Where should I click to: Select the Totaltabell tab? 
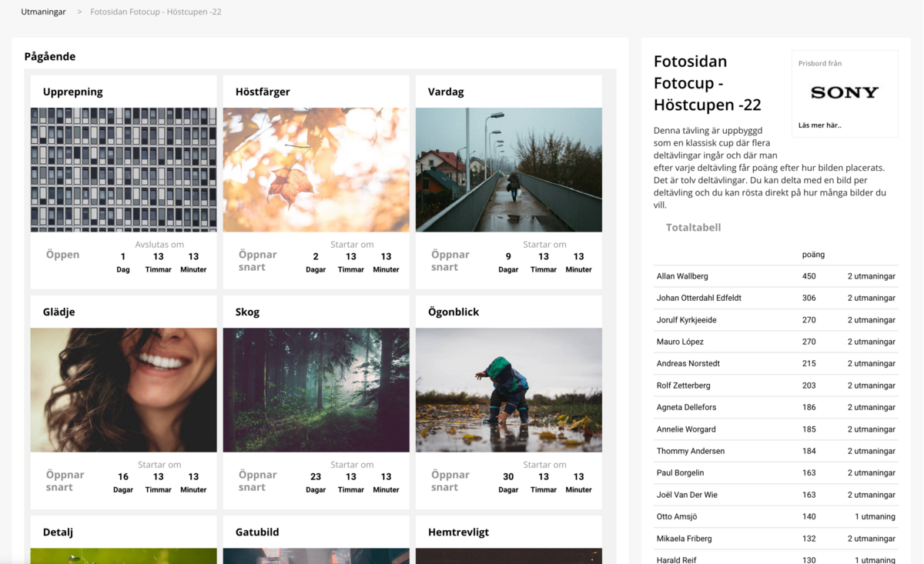pos(693,228)
